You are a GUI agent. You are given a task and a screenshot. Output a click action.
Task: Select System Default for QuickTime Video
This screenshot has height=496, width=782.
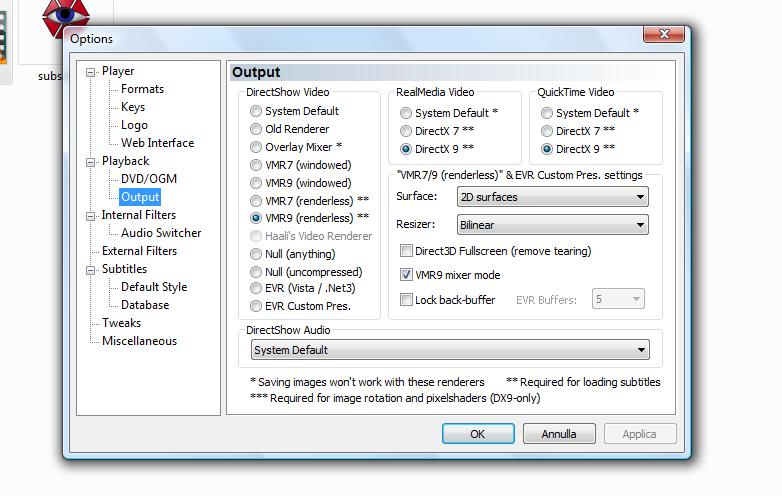point(547,113)
